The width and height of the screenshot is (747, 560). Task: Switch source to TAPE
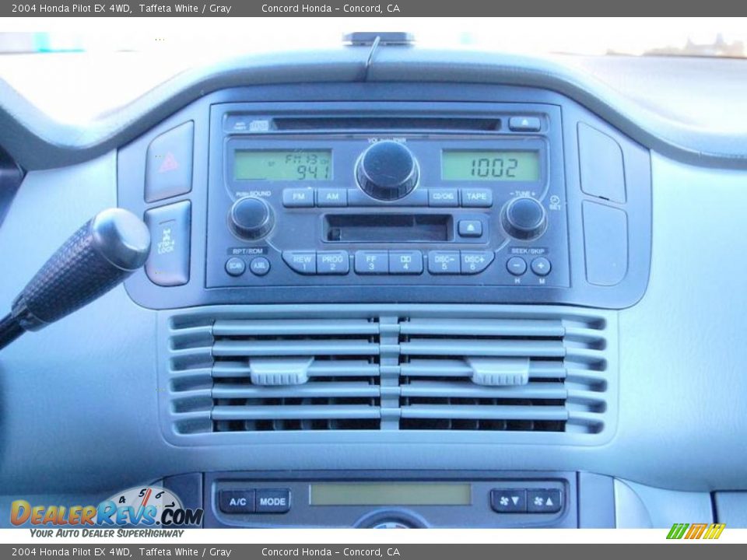pos(476,196)
